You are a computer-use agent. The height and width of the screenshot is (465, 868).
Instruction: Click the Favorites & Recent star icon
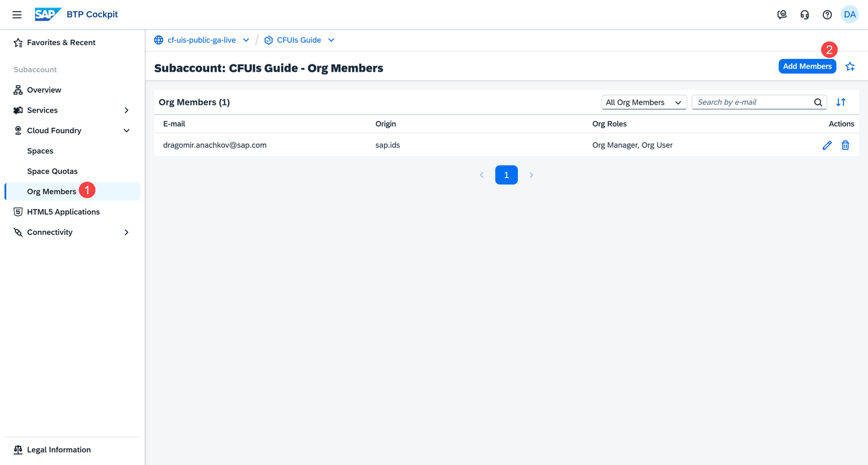tap(18, 43)
